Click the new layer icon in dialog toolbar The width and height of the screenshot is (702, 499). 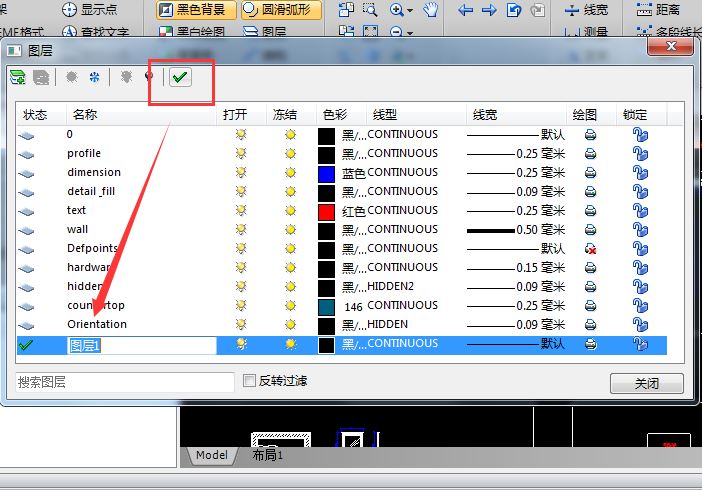(18, 77)
